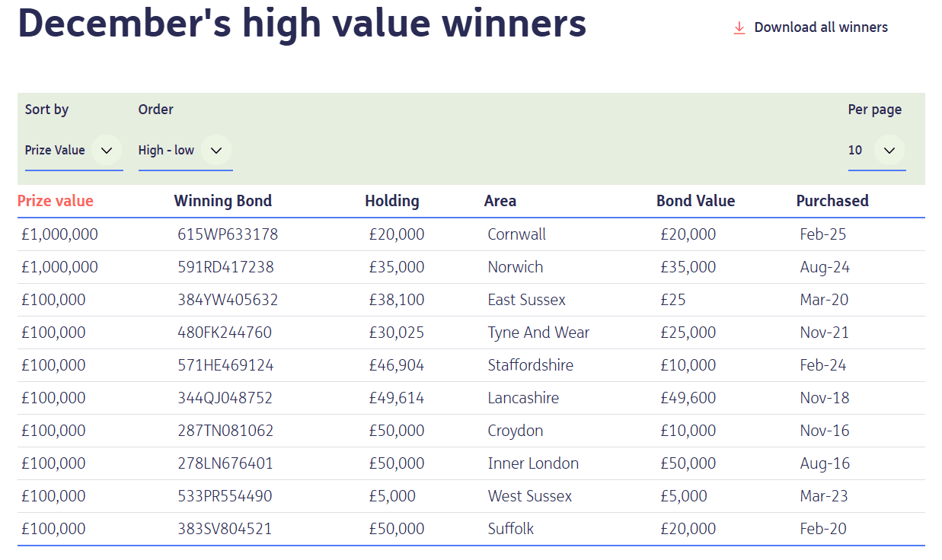
Task: Click the West Sussex row area
Action: click(x=529, y=496)
